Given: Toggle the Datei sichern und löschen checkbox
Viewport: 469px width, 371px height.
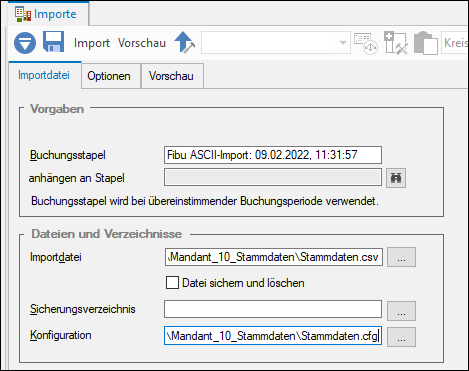Looking at the screenshot, I should coord(172,283).
